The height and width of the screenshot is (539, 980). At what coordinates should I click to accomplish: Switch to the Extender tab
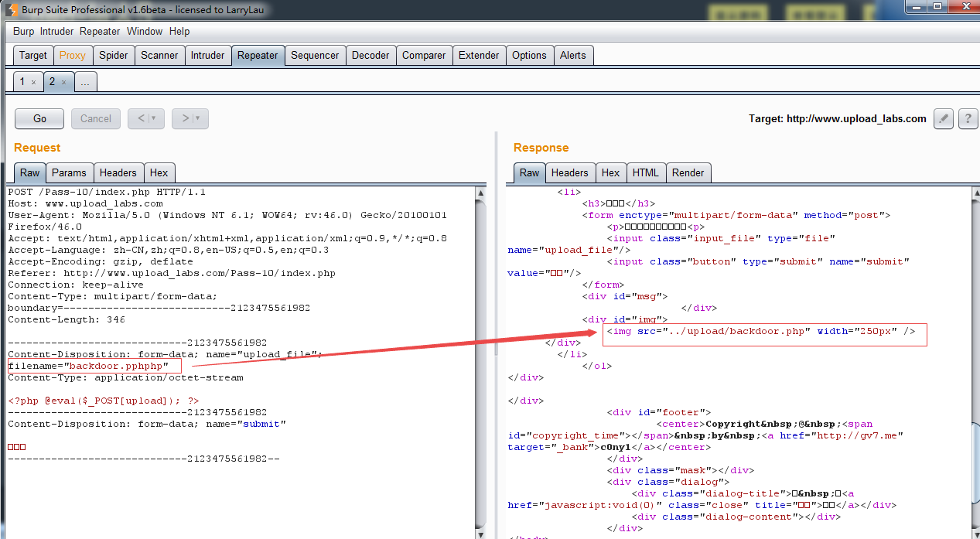pos(479,56)
